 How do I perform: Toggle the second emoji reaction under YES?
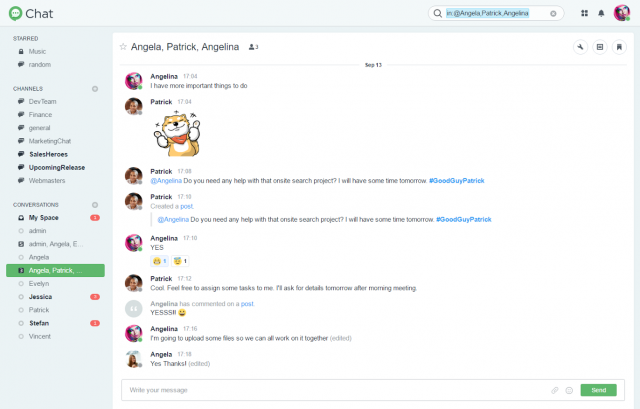pos(180,260)
